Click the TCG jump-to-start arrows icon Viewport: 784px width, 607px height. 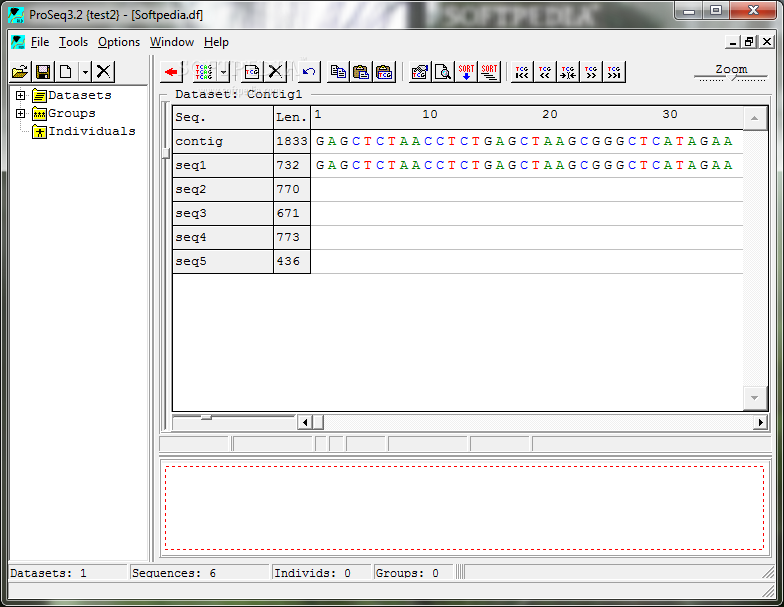[x=522, y=72]
